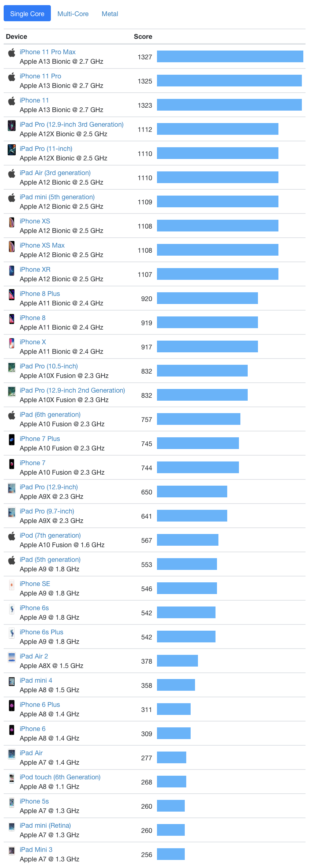Open the iPad Pro (12.9-inch 3rd Generation) link

(x=71, y=125)
